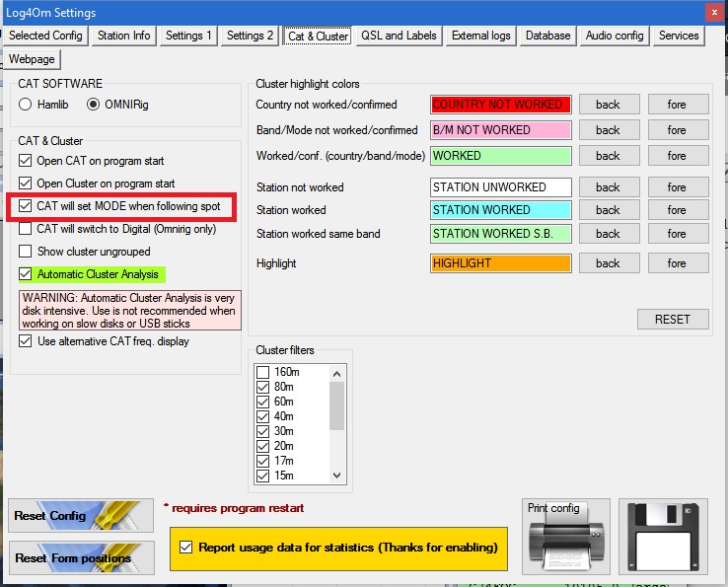Click fore button for Country not worked
This screenshot has height=587, width=728.
point(679,105)
